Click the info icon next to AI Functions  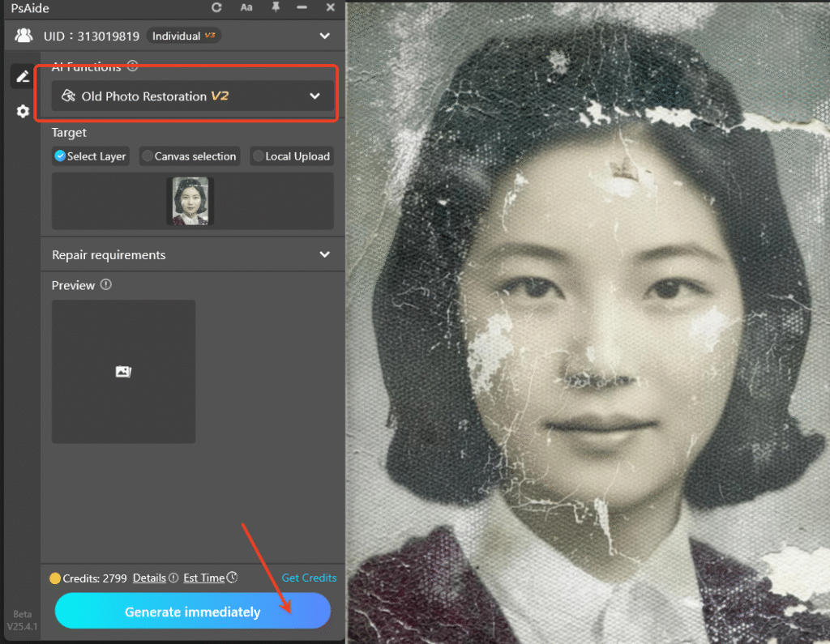[131, 66]
